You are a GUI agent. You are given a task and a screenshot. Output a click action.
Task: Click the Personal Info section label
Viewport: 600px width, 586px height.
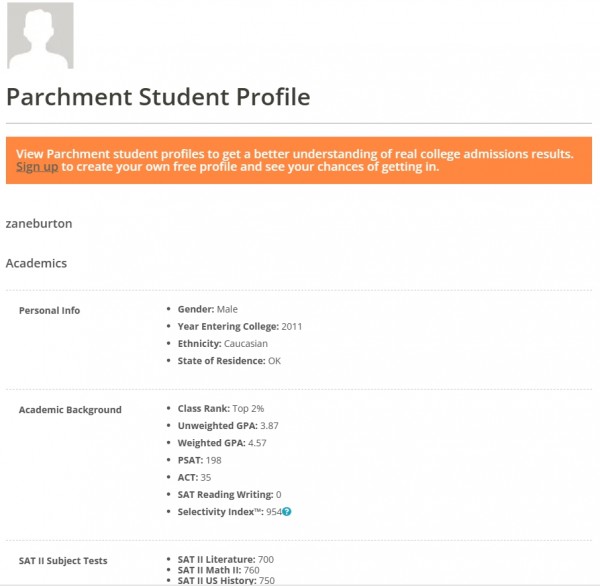[x=49, y=310]
